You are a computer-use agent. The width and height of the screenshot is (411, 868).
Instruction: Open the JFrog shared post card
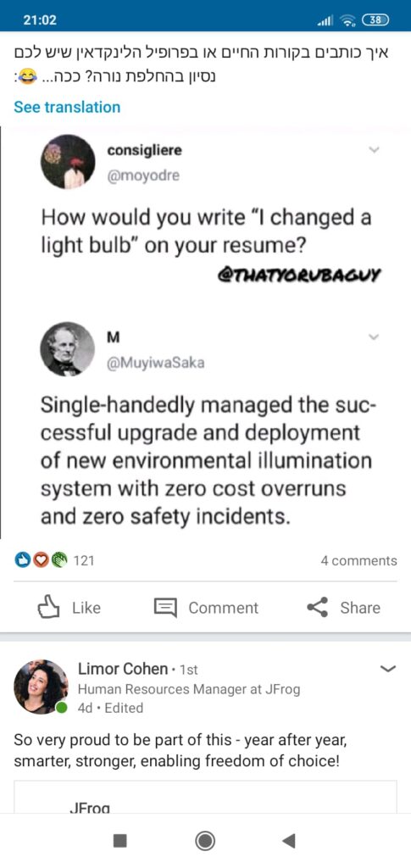pyautogui.click(x=205, y=797)
